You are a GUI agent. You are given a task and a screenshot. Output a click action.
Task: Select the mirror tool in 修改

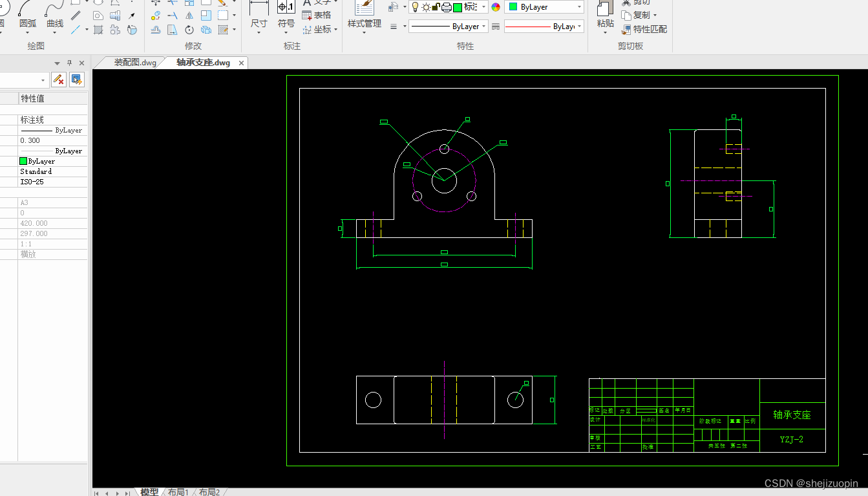pos(189,16)
